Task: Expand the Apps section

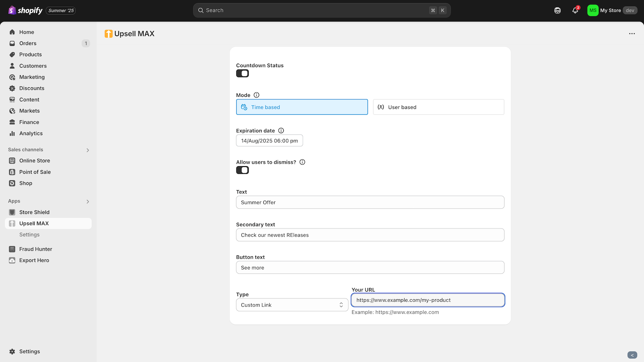Action: tap(87, 201)
